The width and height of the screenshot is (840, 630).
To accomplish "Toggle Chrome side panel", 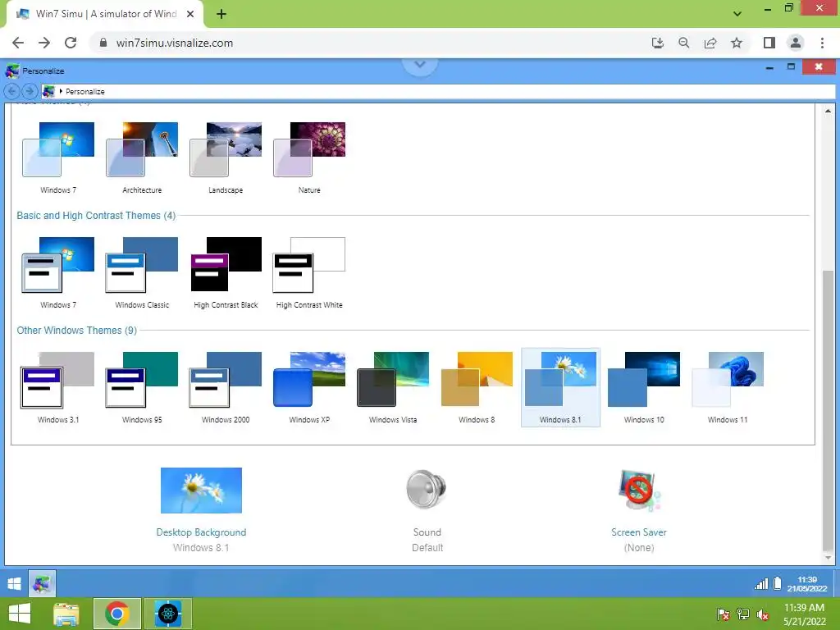I will (x=769, y=43).
